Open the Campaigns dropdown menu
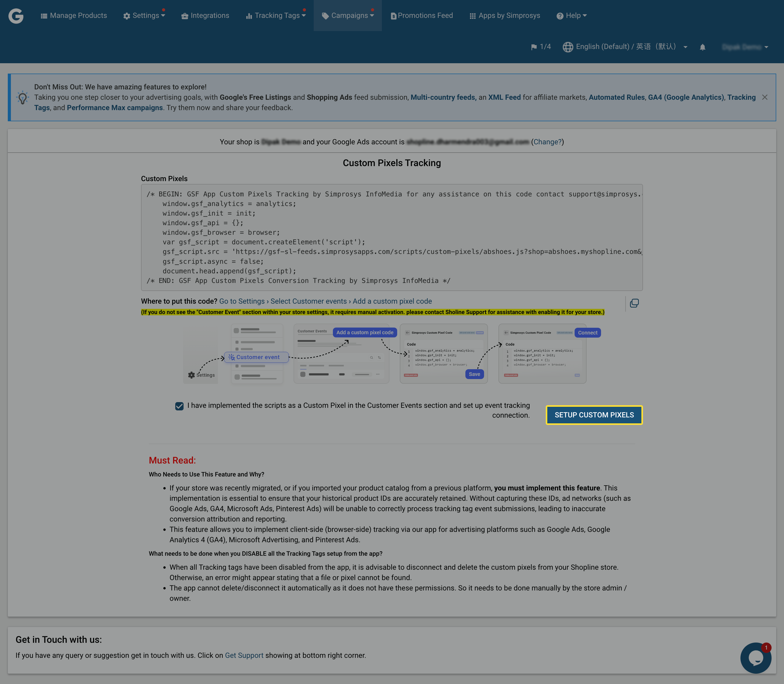 (x=347, y=16)
